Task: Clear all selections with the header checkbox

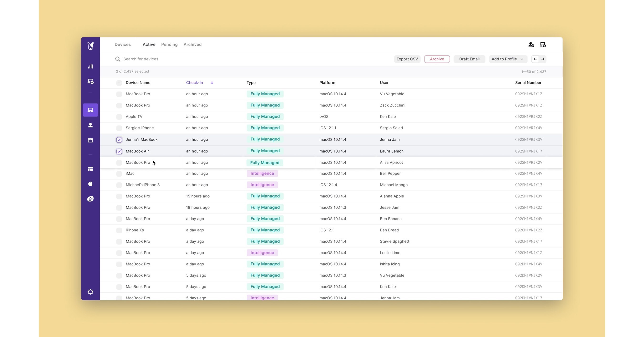Action: click(x=119, y=83)
